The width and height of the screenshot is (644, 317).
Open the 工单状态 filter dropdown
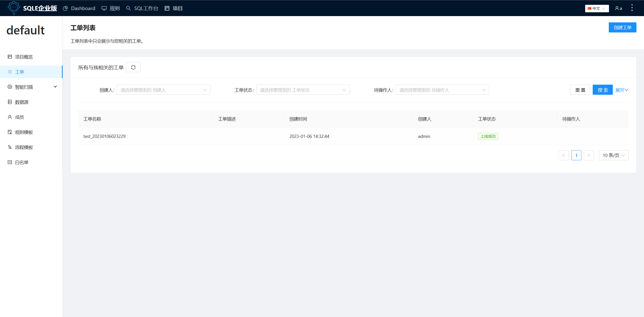[x=303, y=90]
